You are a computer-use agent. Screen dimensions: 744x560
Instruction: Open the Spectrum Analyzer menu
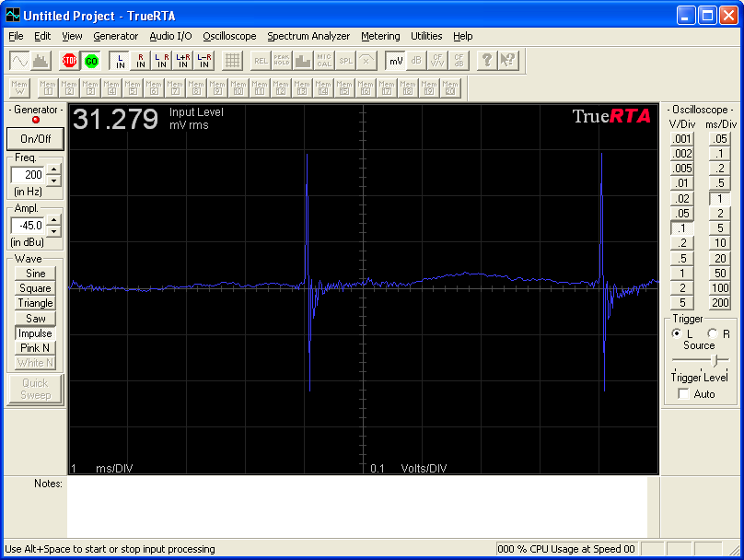(308, 36)
